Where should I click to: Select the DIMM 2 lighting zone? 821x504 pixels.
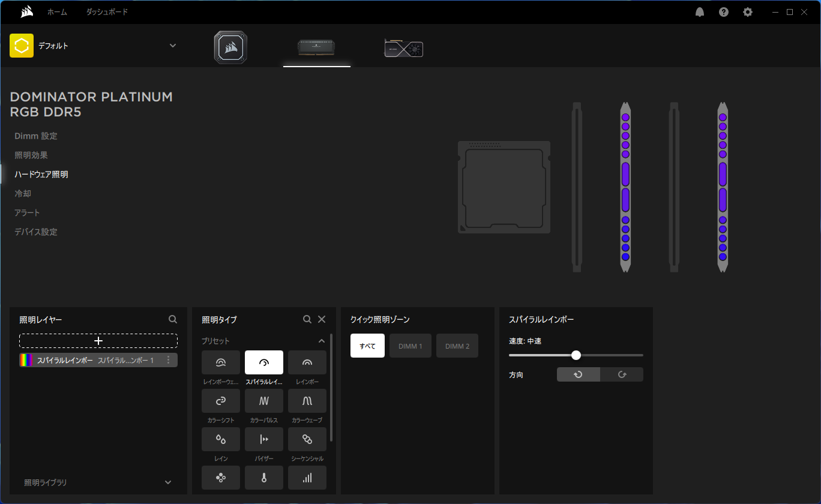(457, 346)
